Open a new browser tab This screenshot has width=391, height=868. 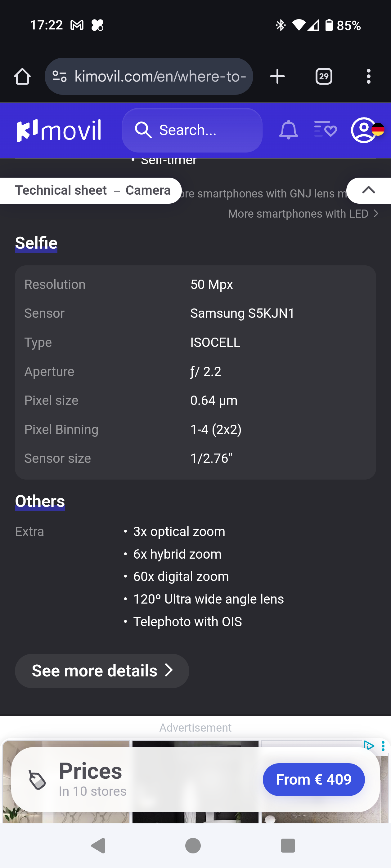(277, 77)
